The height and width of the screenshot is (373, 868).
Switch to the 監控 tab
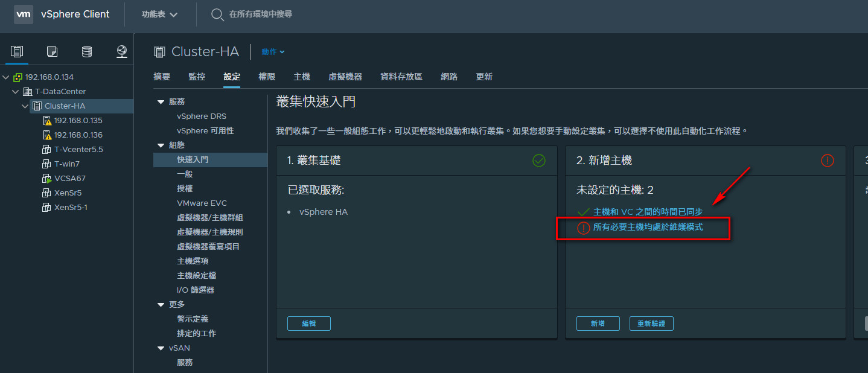(x=197, y=77)
